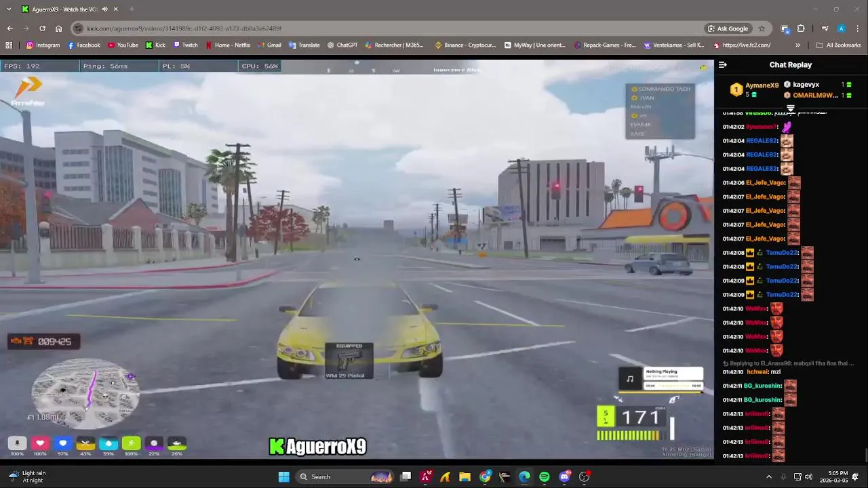Open the network icon in tray
The image size is (868, 488).
pyautogui.click(x=797, y=476)
